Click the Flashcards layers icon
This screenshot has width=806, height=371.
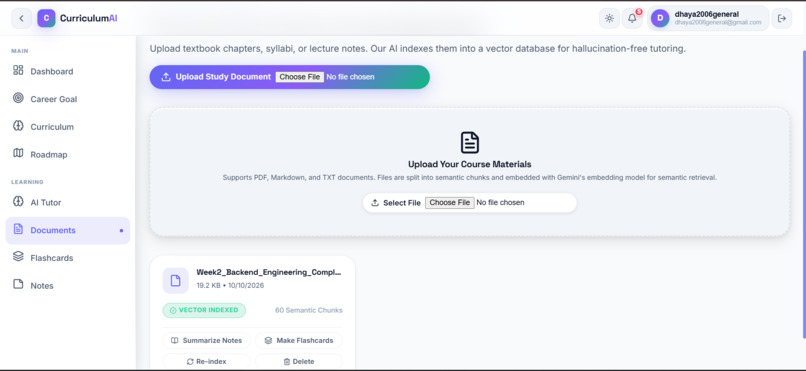(18, 256)
